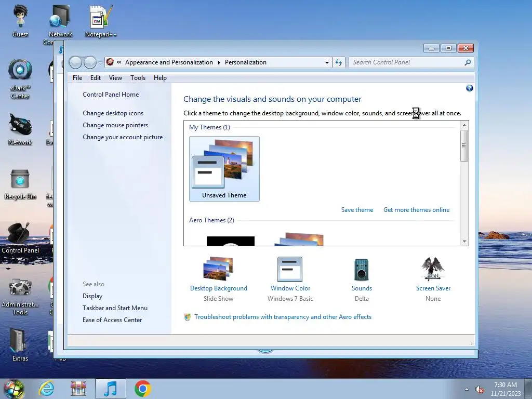Click the shield icon beside Troubleshoot link
This screenshot has height=399, width=532.
tap(187, 317)
